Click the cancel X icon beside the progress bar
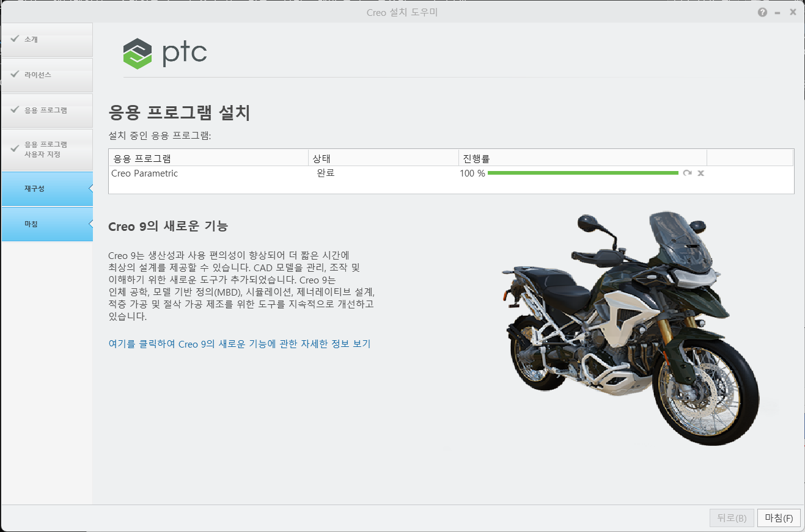 point(701,173)
